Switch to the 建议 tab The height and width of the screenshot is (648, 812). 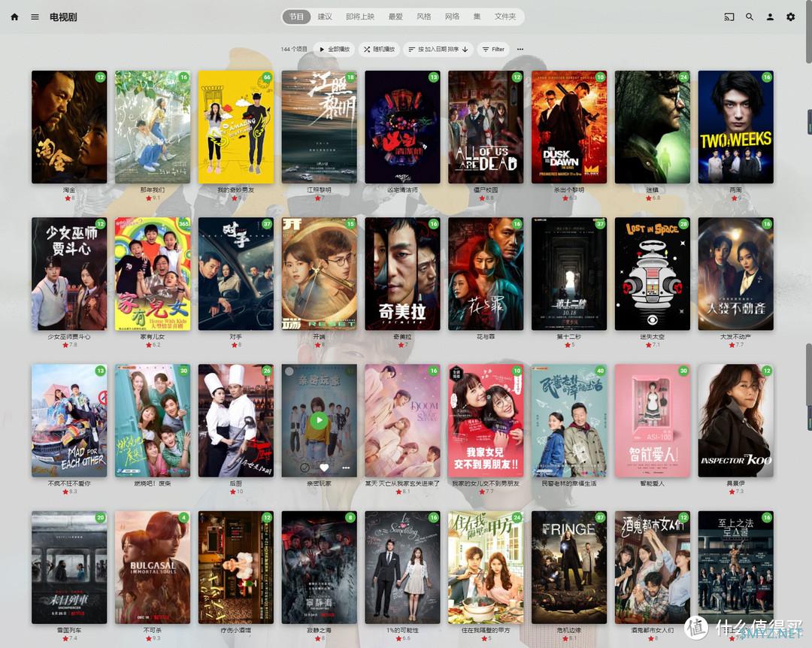point(325,17)
